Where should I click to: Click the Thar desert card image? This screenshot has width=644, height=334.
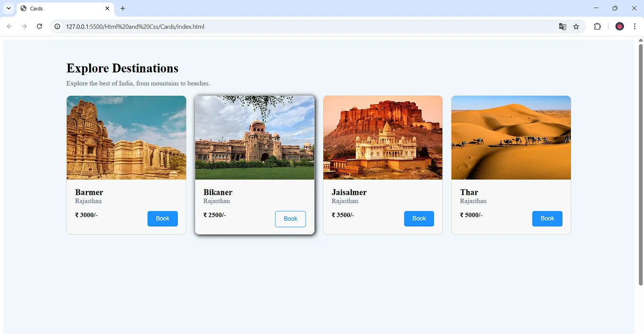tap(511, 137)
